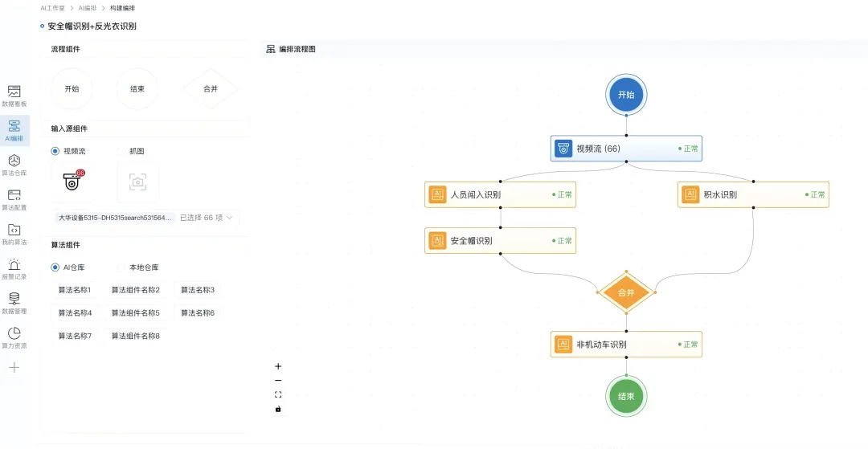Toggle the canvas lock icon
This screenshot has height=449, width=868.
point(278,409)
